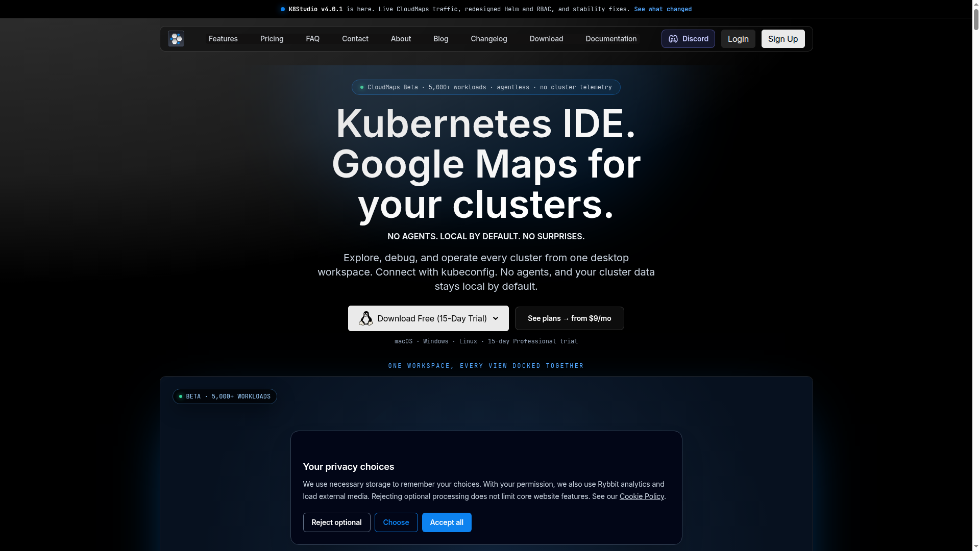The image size is (980, 551).
Task: Follow the 'See what changed' link
Action: coord(663,9)
